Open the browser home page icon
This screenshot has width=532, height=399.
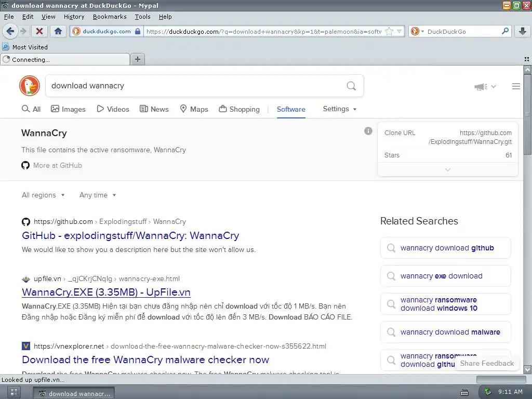58,31
